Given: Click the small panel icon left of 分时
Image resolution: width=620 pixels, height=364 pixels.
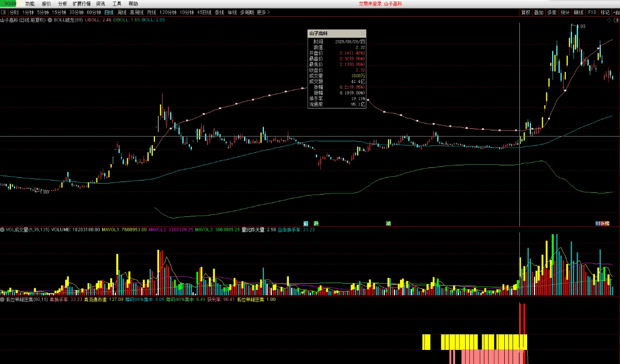Looking at the screenshot, I should tap(4, 12).
